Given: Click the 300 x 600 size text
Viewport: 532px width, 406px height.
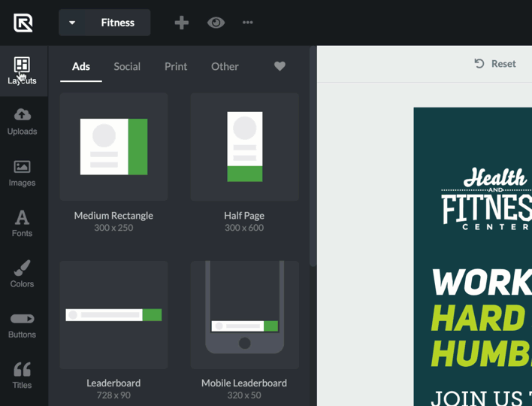Looking at the screenshot, I should pos(244,228).
